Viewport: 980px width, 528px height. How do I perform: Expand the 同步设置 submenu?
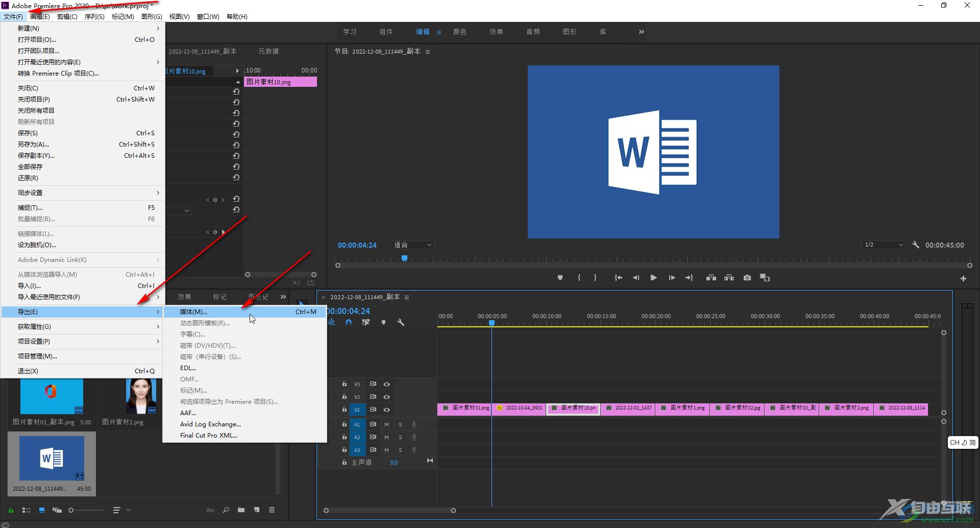pyautogui.click(x=82, y=193)
